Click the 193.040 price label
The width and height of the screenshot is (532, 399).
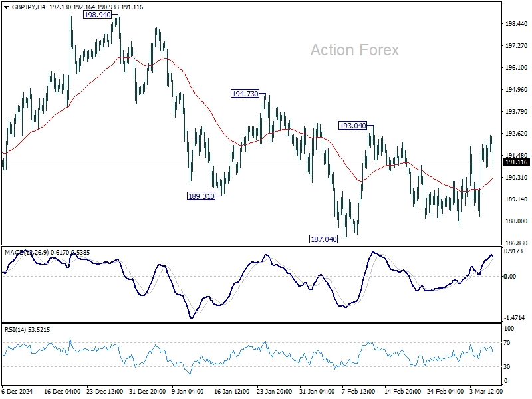click(x=353, y=126)
